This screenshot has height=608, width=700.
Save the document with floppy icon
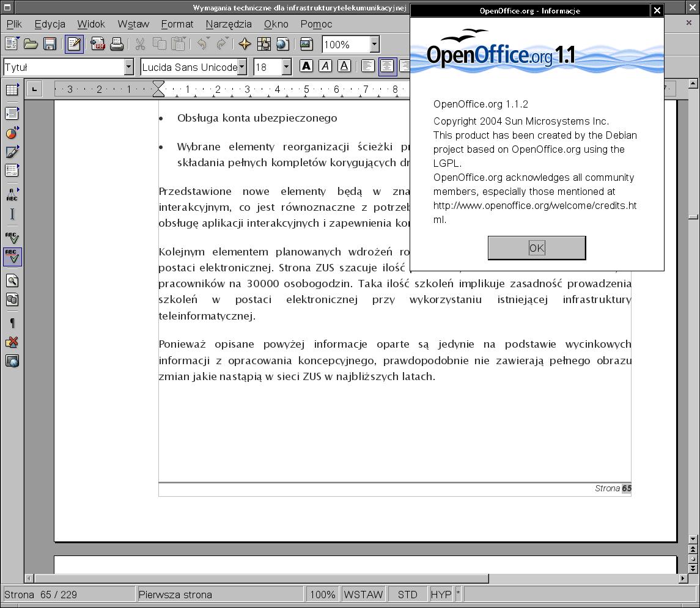(50, 44)
